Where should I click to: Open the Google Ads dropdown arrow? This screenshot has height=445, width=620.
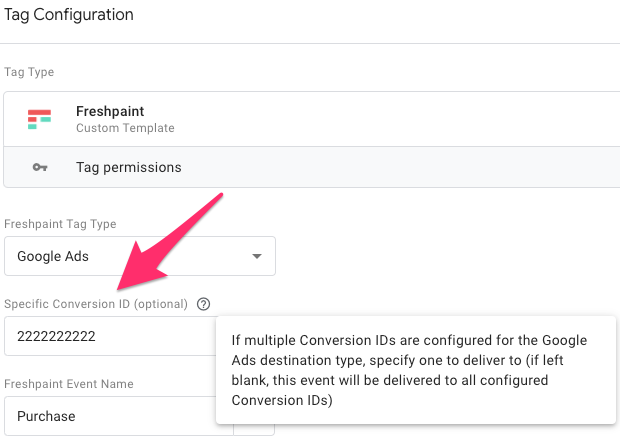[x=257, y=256]
